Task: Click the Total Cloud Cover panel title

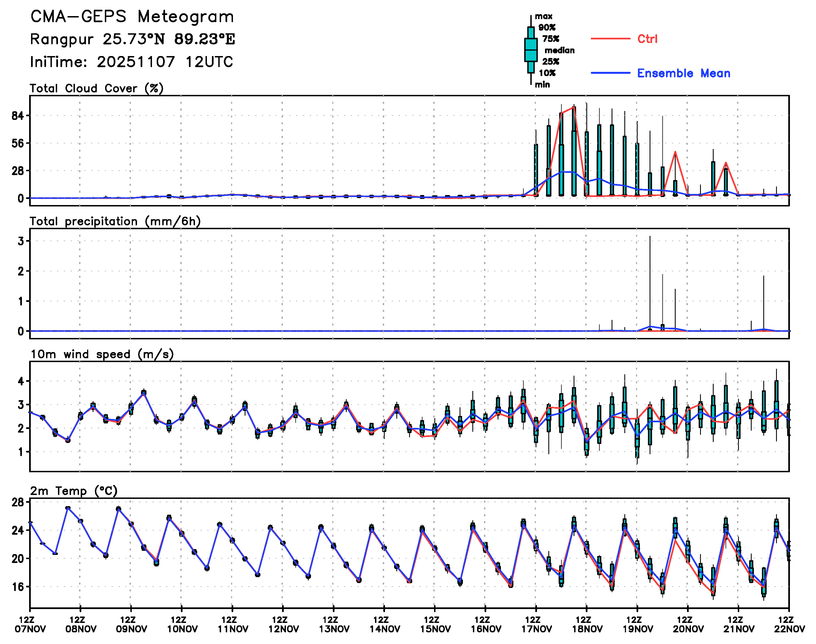Action: click(x=97, y=88)
